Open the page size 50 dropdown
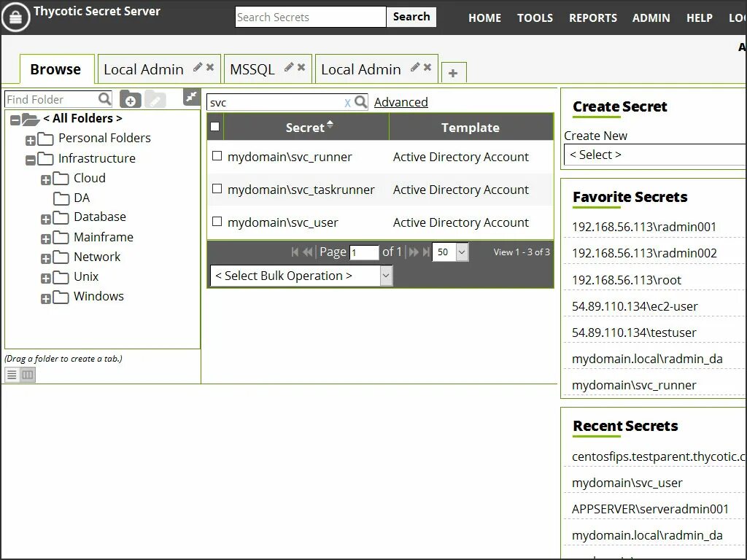 [x=450, y=252]
